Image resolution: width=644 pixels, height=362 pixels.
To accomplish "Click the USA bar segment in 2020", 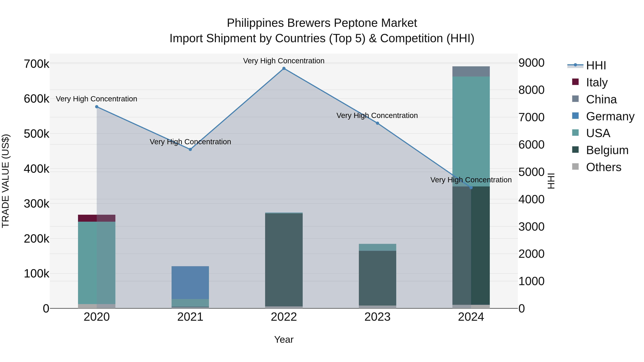I will click(x=97, y=263).
